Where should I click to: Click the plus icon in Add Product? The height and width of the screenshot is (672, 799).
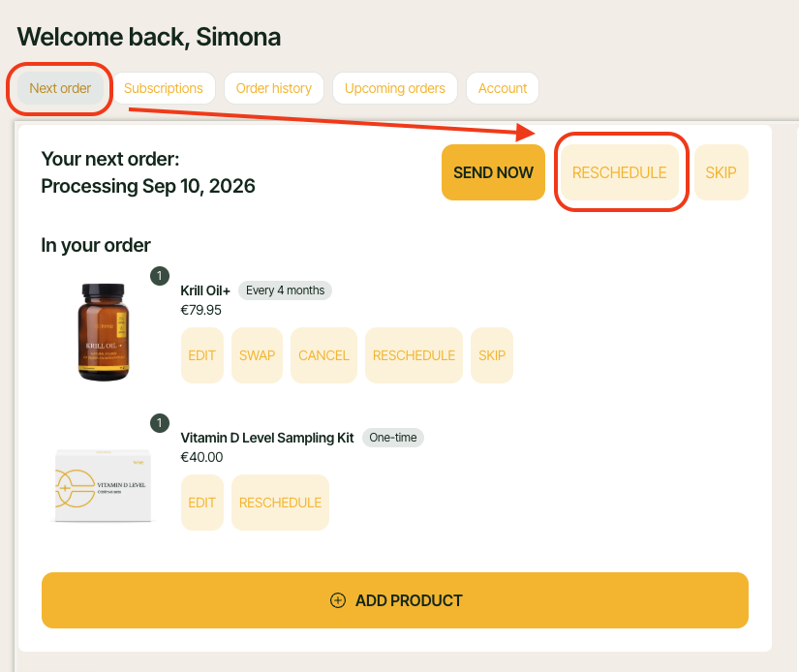tap(337, 600)
